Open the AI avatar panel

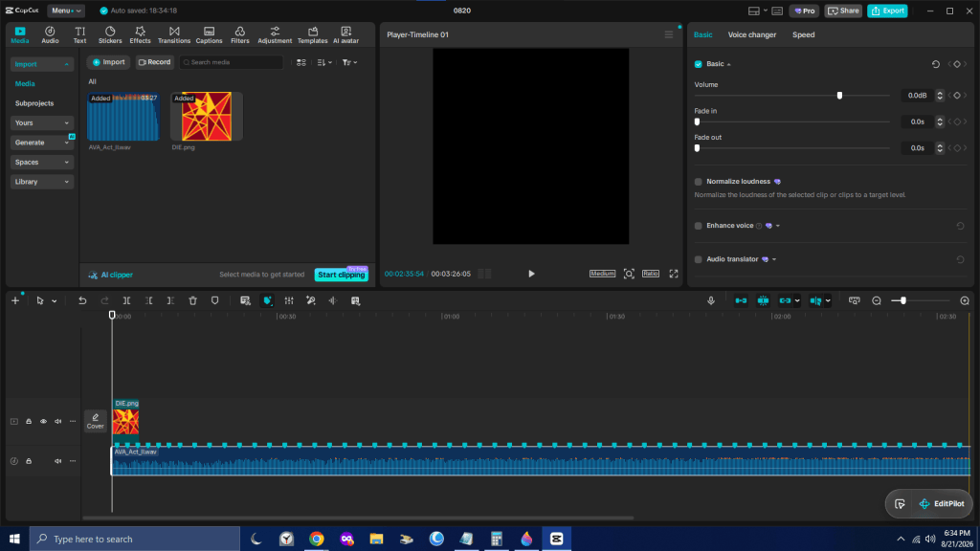coord(345,35)
